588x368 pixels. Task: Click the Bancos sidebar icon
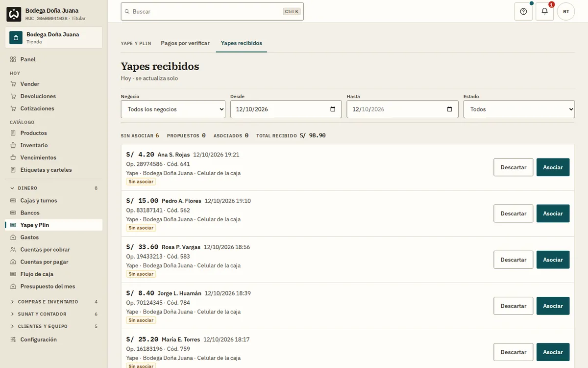pyautogui.click(x=13, y=213)
